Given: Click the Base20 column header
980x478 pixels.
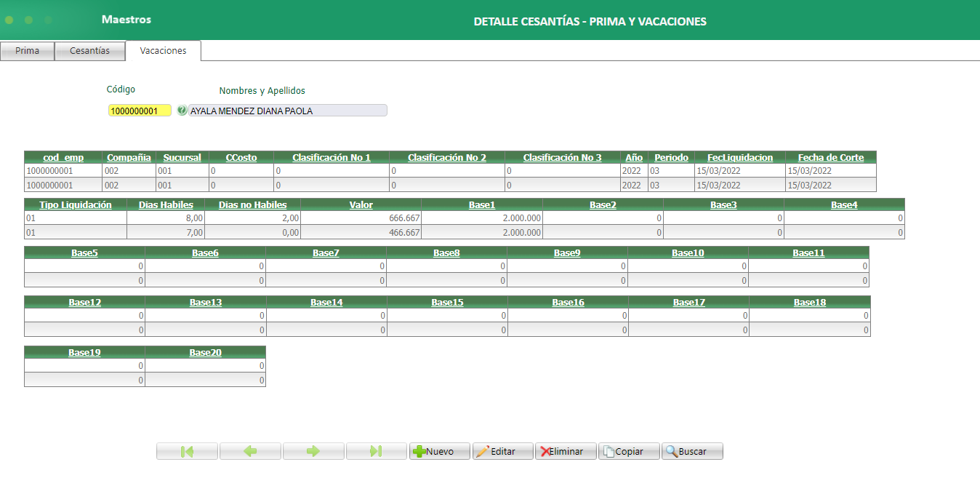Looking at the screenshot, I should pyautogui.click(x=206, y=352).
